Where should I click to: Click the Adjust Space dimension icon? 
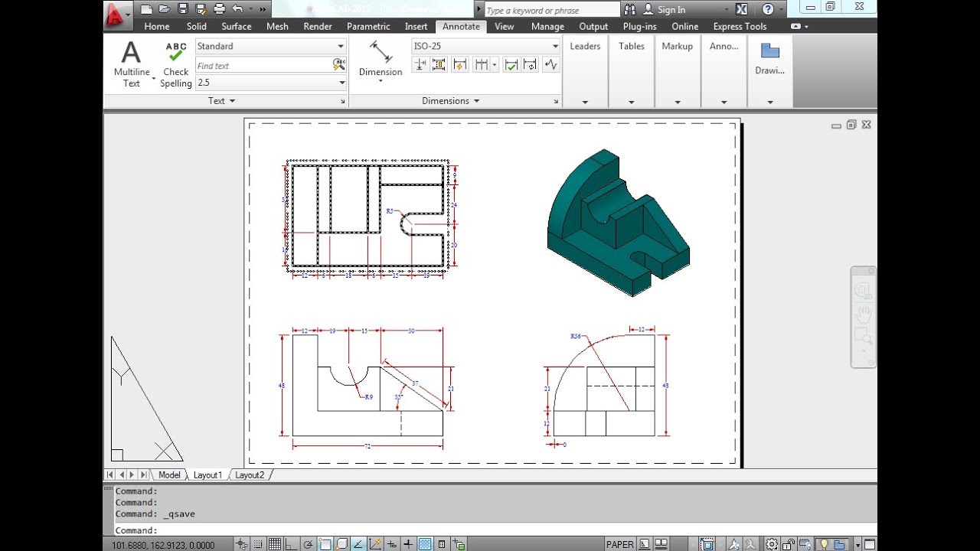439,65
